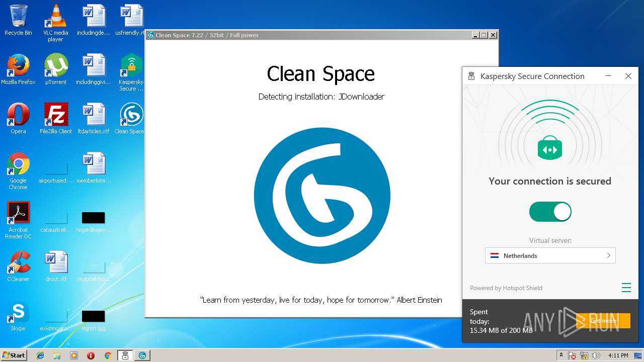
Task: Open the rightn.jpg image thumbnail
Action: pyautogui.click(x=93, y=320)
